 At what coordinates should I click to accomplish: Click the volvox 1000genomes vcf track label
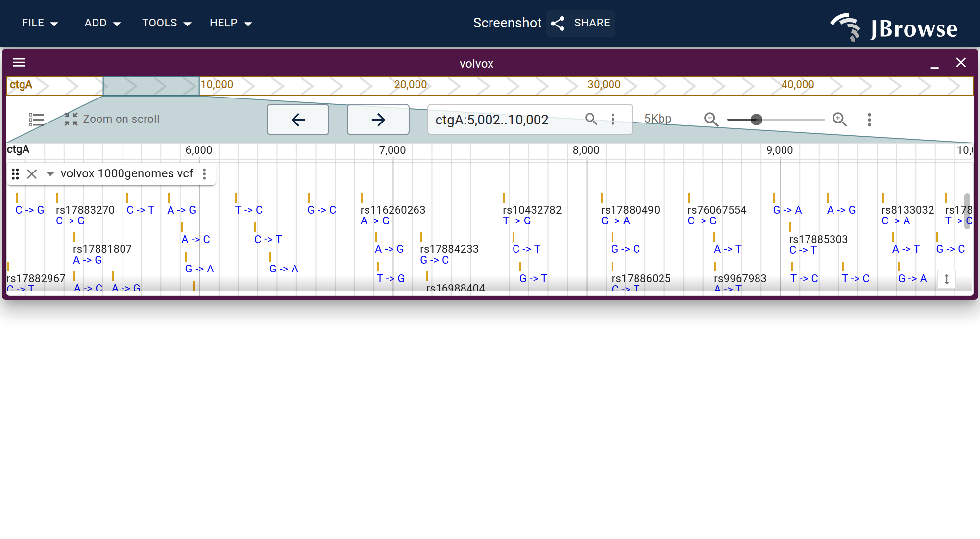coord(127,173)
